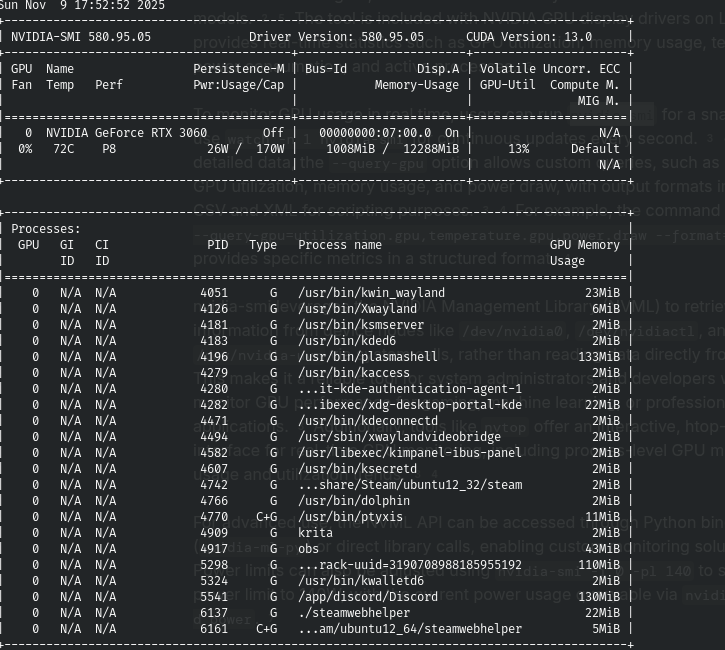Click process "/usr/bin/ksmserver"
Screen dimensions: 725x650
pyautogui.click(x=361, y=325)
